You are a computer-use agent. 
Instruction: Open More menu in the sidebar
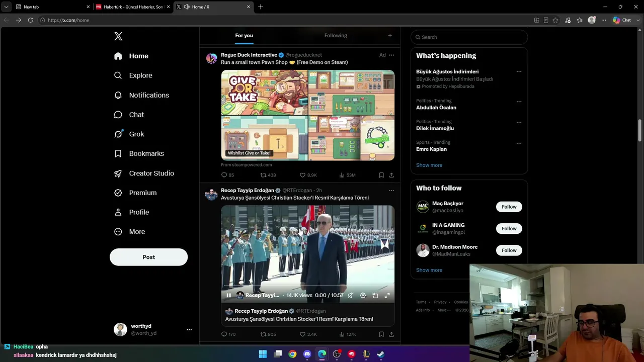pyautogui.click(x=130, y=232)
